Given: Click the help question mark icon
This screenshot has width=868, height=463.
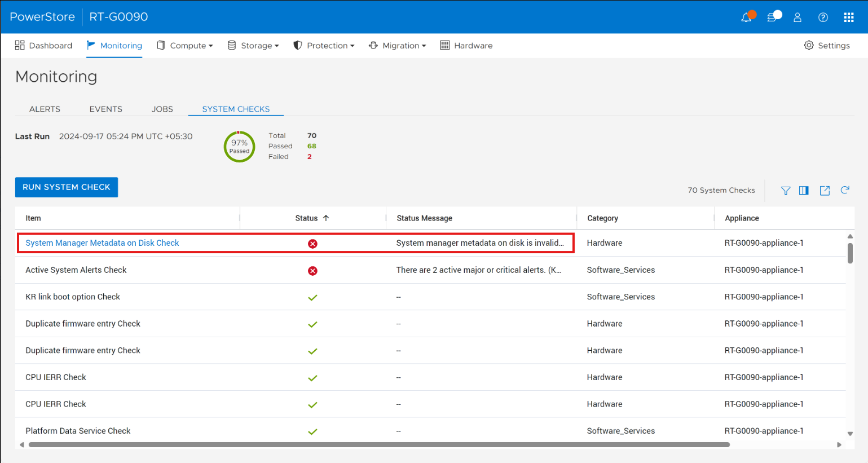Looking at the screenshot, I should point(823,17).
